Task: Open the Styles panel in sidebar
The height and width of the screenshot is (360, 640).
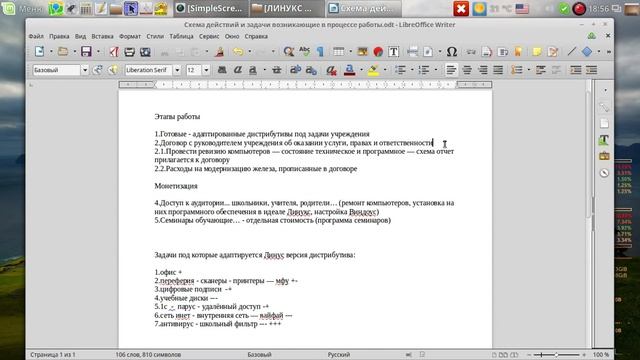Action: click(604, 140)
